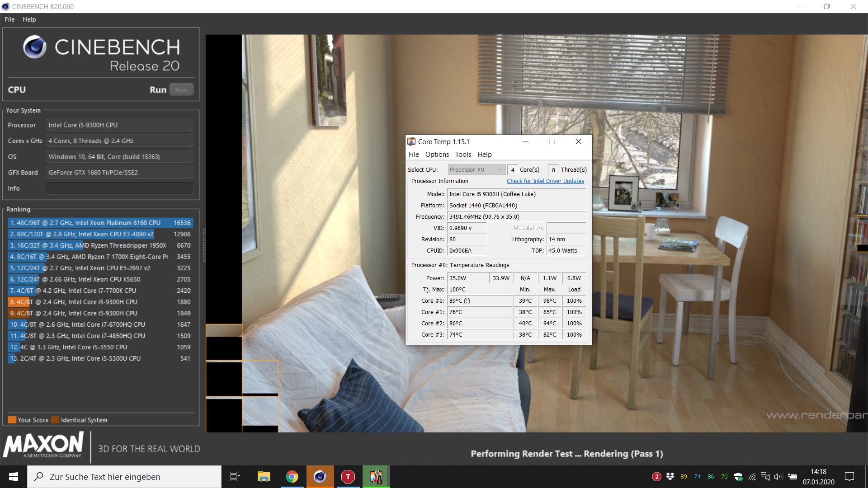Open File Explorer from the taskbar
Image resolution: width=868 pixels, height=488 pixels.
[264, 477]
